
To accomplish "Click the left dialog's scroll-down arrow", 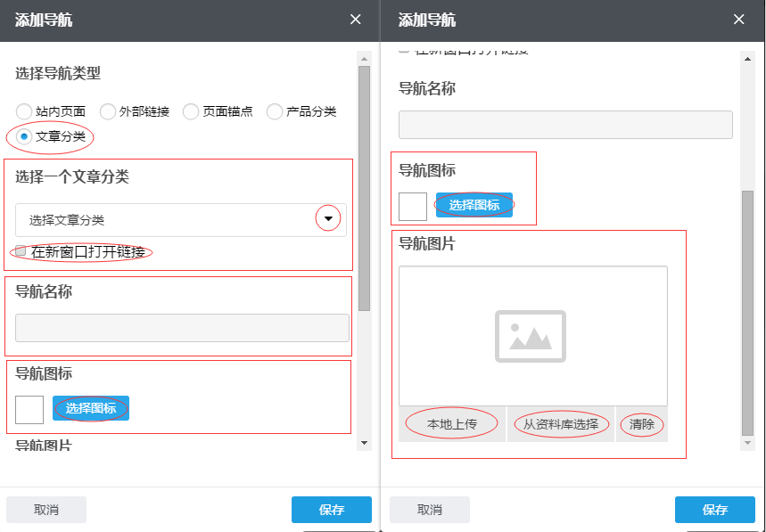I will (x=364, y=442).
